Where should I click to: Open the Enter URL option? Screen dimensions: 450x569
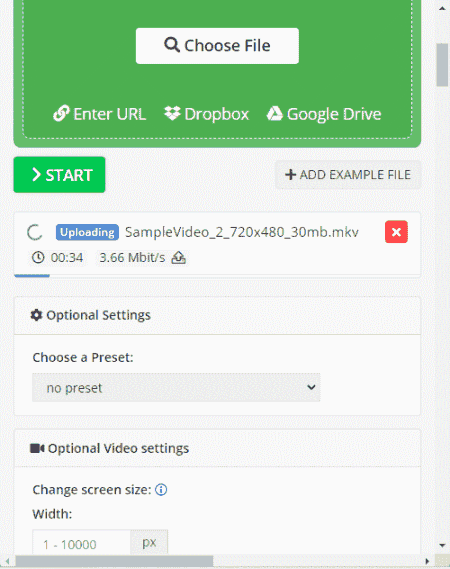pyautogui.click(x=100, y=114)
